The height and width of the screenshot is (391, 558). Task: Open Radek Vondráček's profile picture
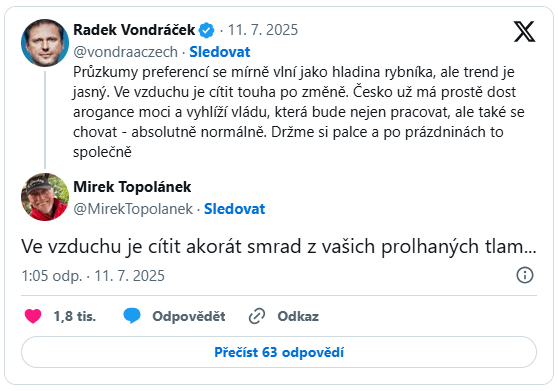[x=45, y=43]
